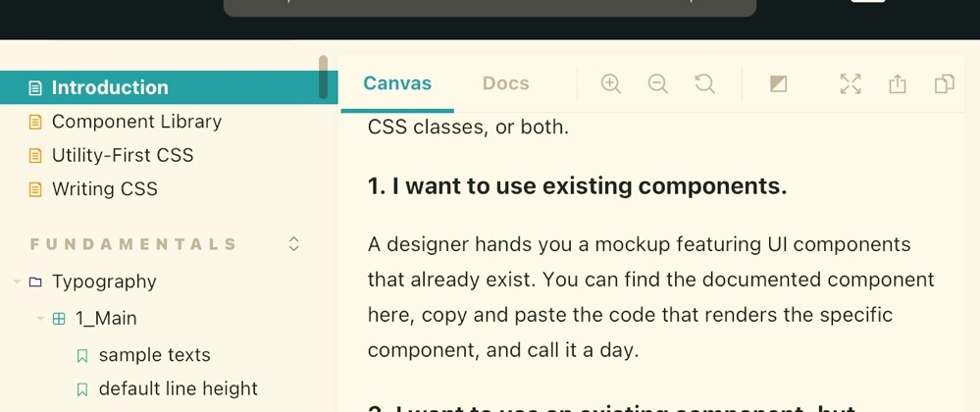The width and height of the screenshot is (980, 412).
Task: Select the Introduction page in sidebar
Action: (110, 87)
